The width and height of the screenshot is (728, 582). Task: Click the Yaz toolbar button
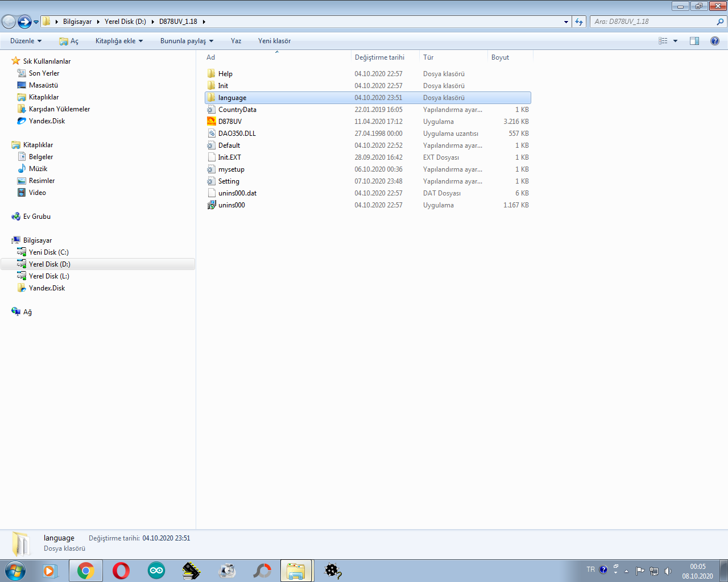[x=236, y=41]
